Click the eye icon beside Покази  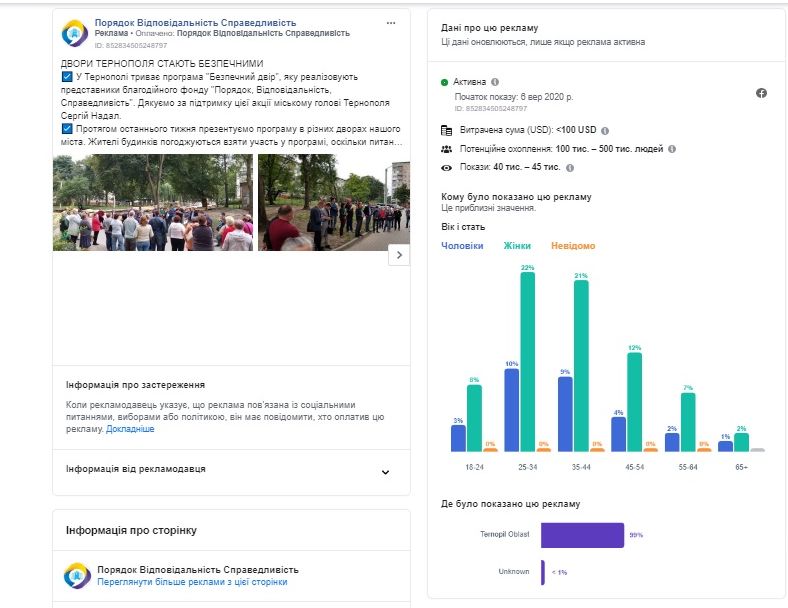point(446,167)
